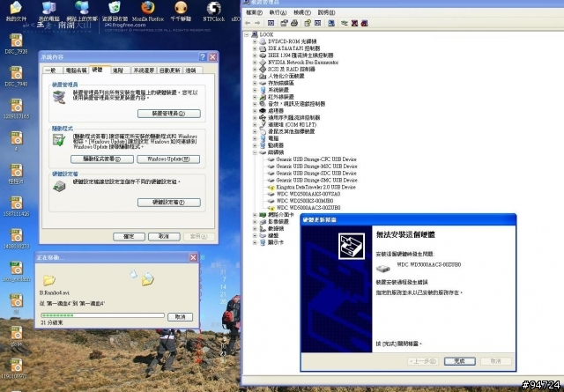
Task: Open the 檢視(V) menu in Device Manager
Action: point(302,12)
